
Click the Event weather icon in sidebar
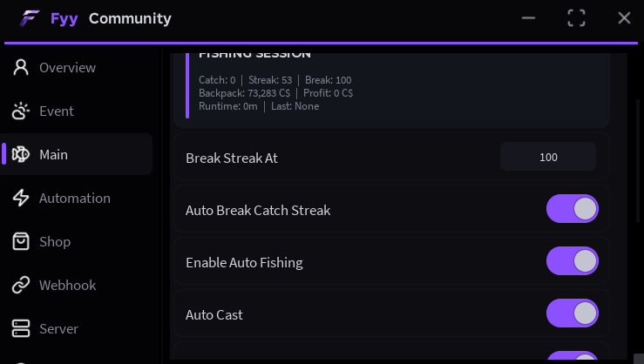pos(21,111)
